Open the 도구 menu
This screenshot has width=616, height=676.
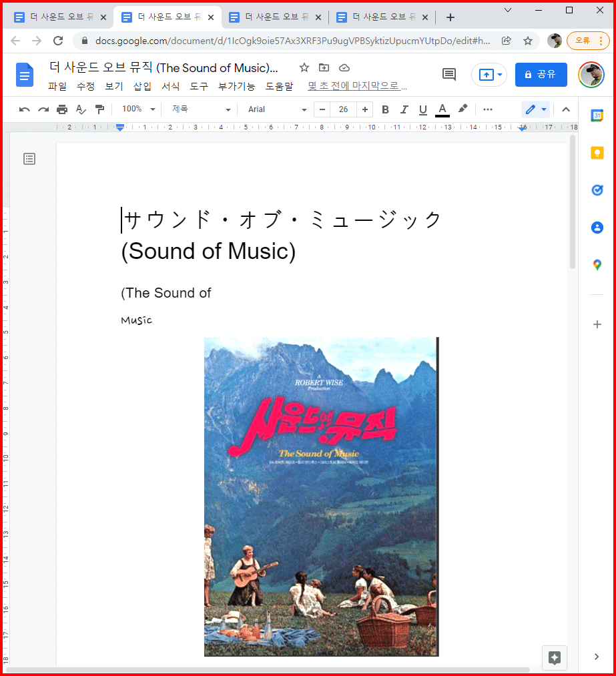tap(199, 86)
